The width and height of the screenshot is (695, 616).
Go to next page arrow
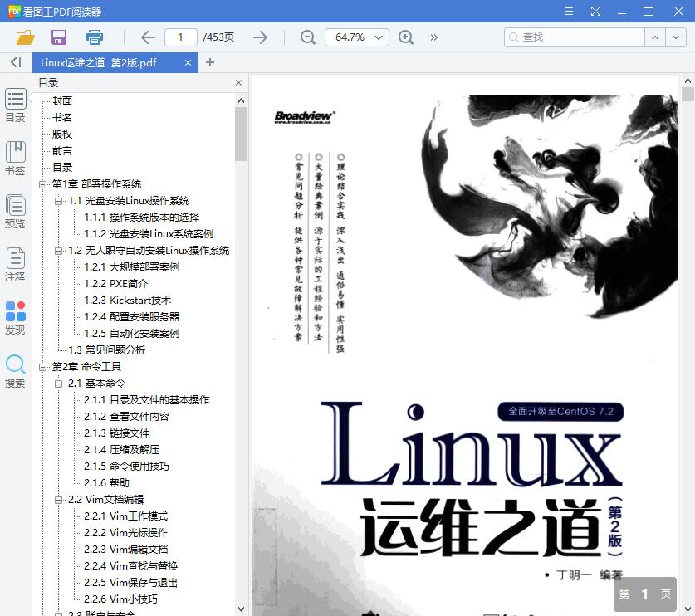(260, 37)
